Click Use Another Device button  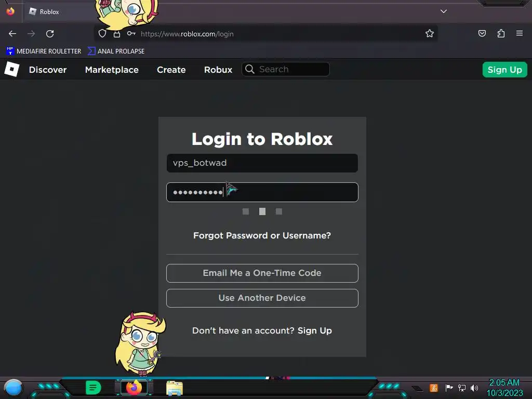[262, 298]
